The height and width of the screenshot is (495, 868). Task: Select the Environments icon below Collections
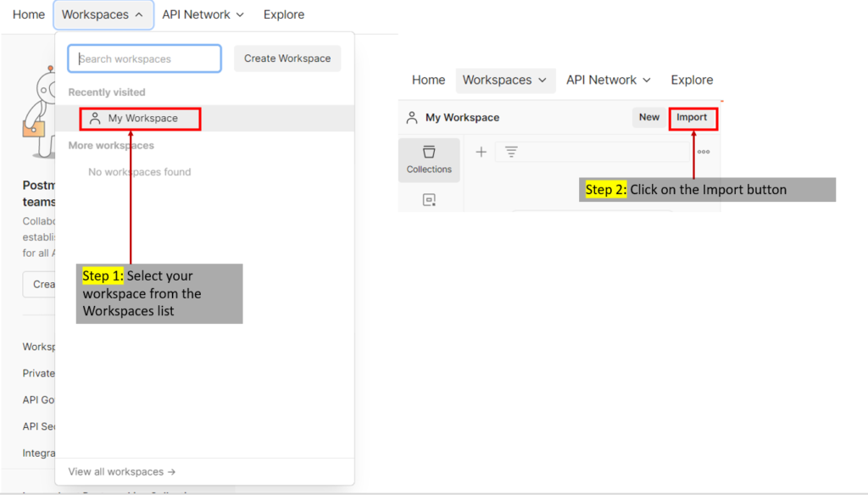[x=429, y=200]
